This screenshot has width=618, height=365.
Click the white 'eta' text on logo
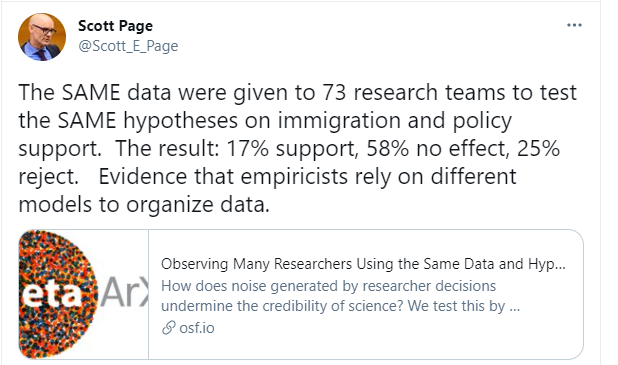(48, 293)
